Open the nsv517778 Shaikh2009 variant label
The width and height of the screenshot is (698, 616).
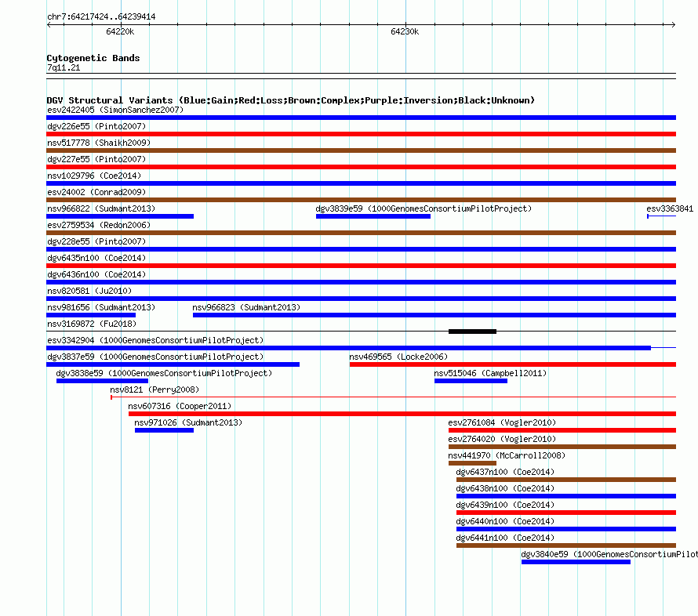(99, 143)
